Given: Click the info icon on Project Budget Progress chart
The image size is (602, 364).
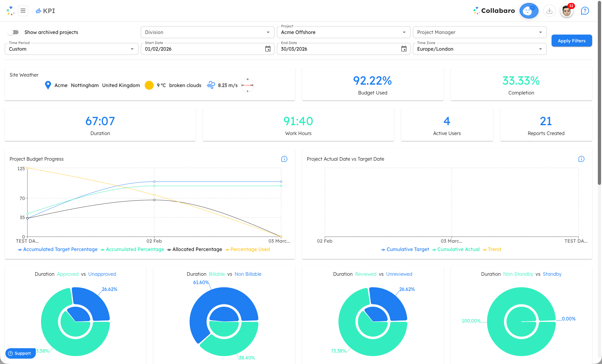Looking at the screenshot, I should [284, 159].
